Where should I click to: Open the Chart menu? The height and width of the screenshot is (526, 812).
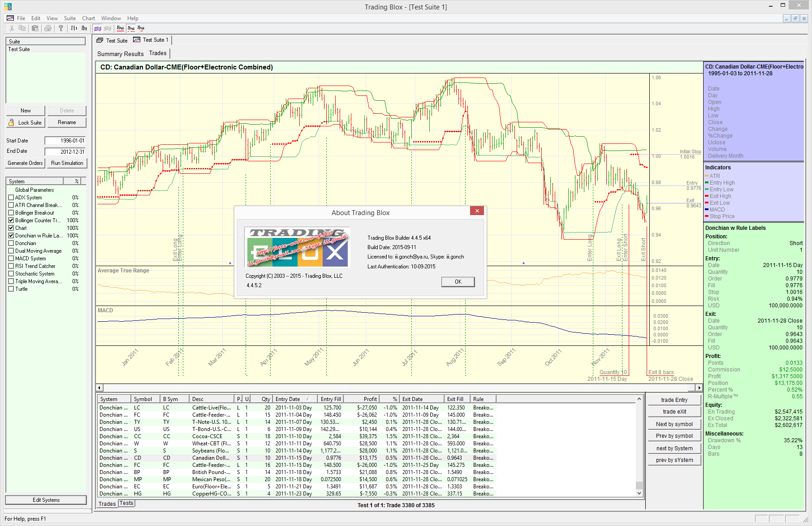88,18
